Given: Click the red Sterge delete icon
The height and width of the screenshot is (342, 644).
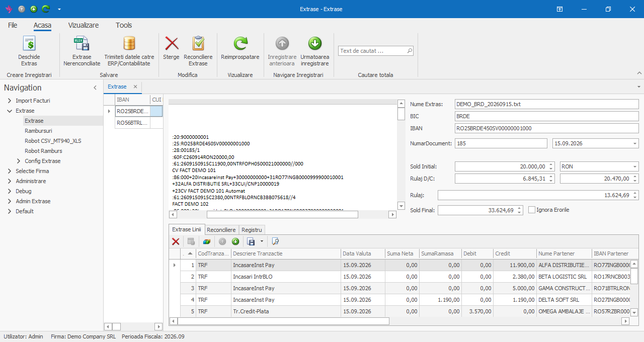Looking at the screenshot, I should (x=172, y=44).
